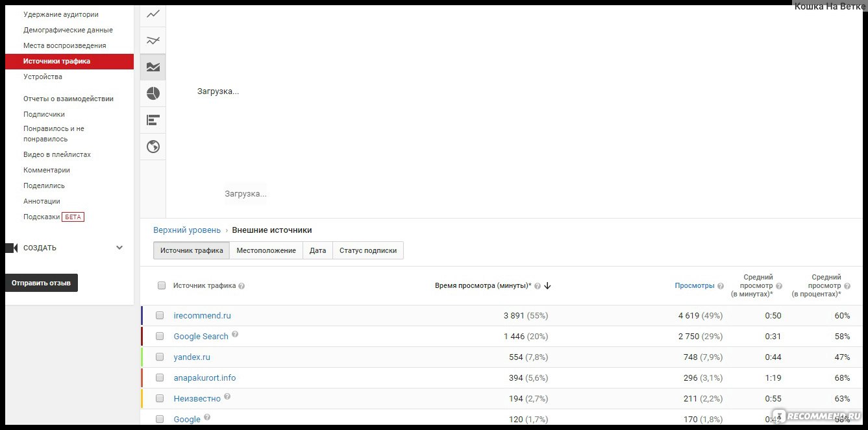Open Поделились report in sidebar
This screenshot has height=430, width=868.
(x=44, y=185)
